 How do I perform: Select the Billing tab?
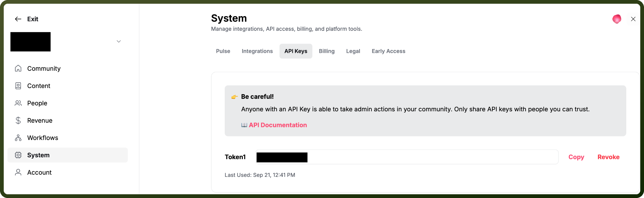coord(327,51)
